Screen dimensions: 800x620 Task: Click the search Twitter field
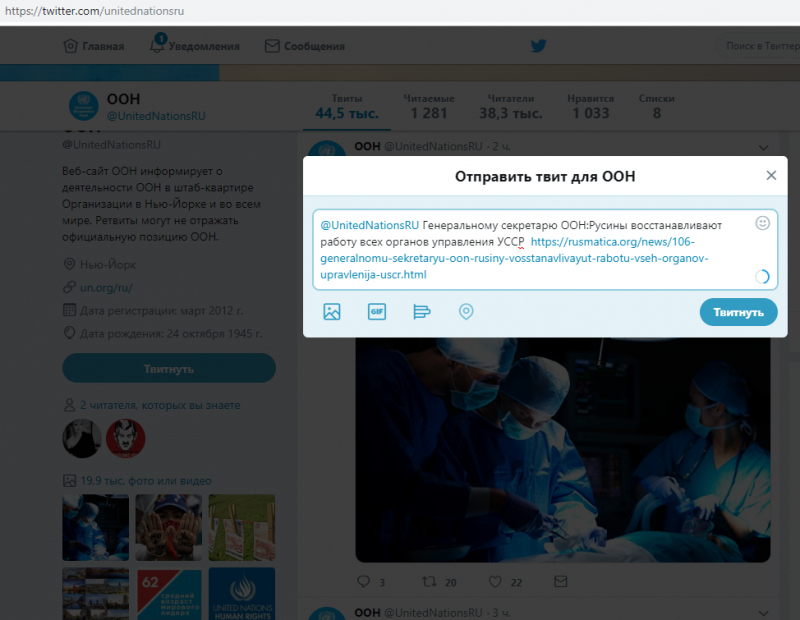point(759,46)
